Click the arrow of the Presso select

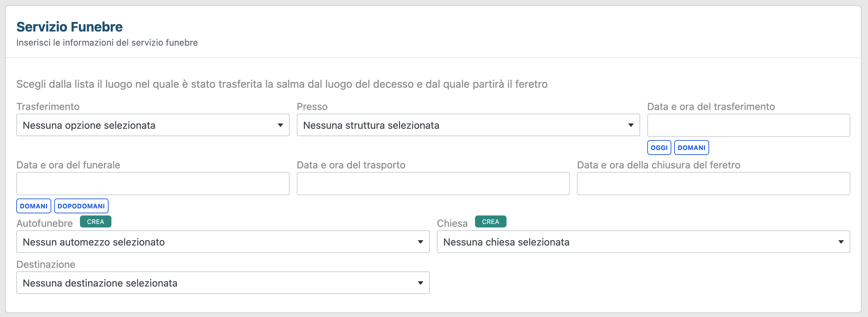(631, 125)
